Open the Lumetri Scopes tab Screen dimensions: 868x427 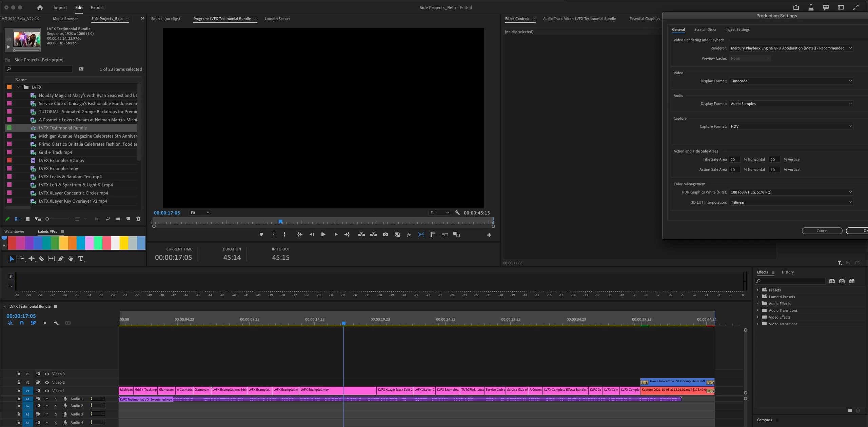[x=277, y=19]
